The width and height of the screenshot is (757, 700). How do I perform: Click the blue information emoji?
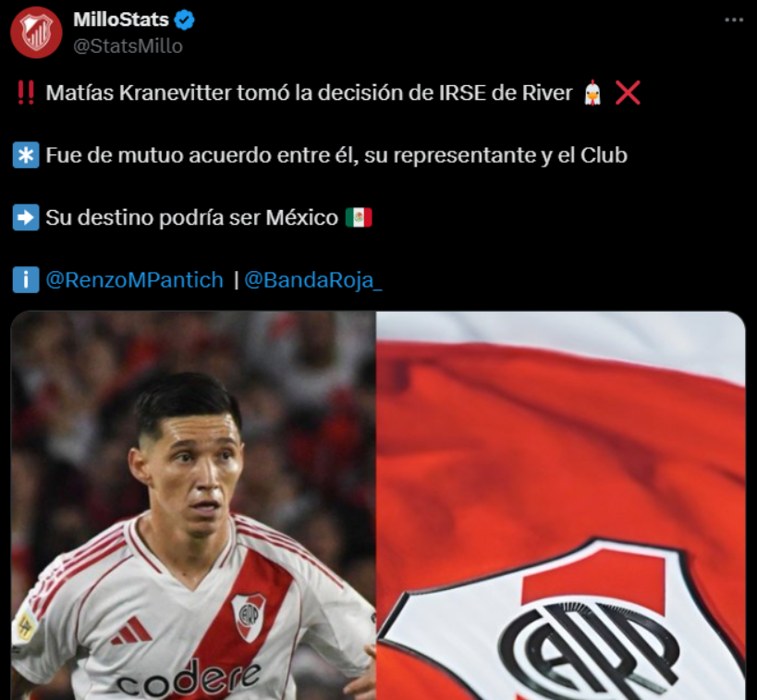click(x=26, y=280)
